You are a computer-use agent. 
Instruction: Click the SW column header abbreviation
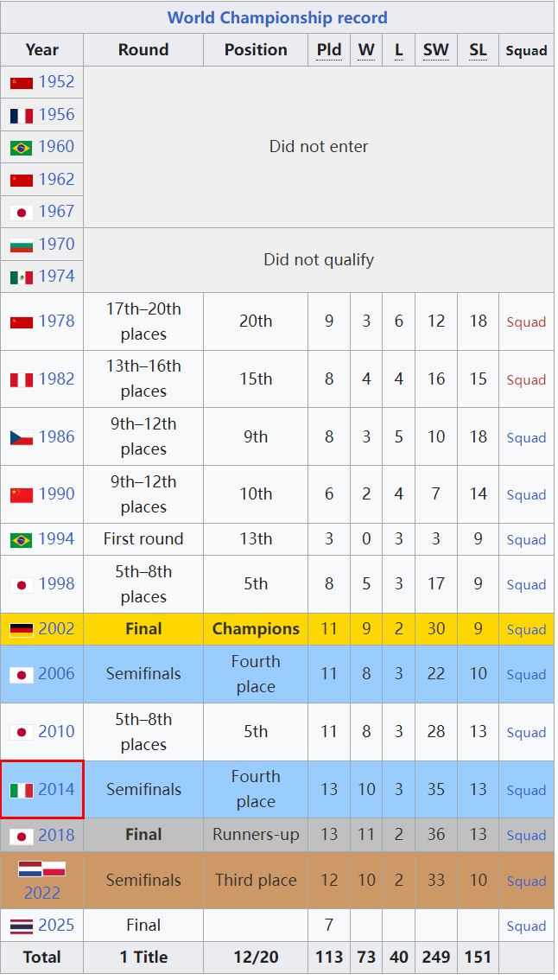(x=436, y=50)
